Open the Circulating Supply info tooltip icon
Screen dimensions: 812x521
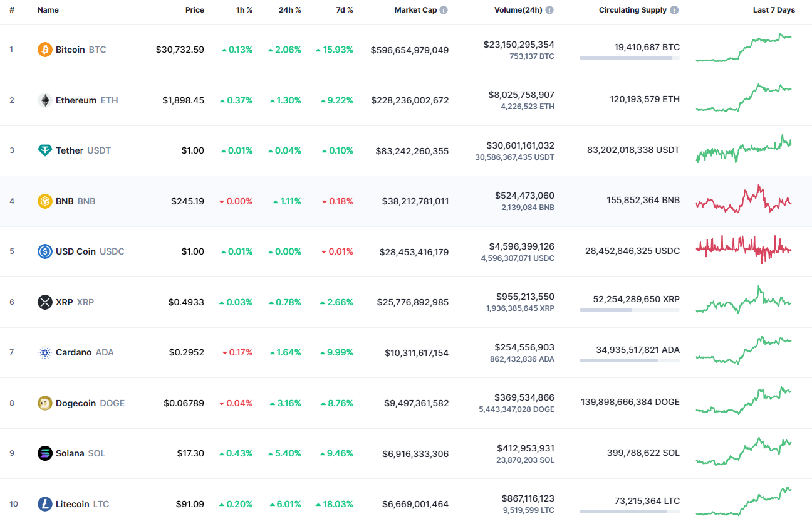point(673,9)
